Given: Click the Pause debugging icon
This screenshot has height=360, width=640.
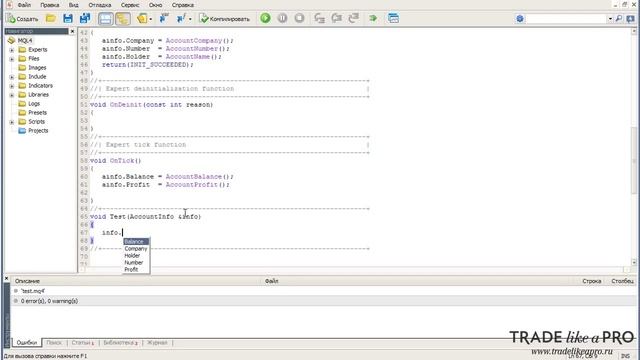Looking at the screenshot, I should click(282, 18).
